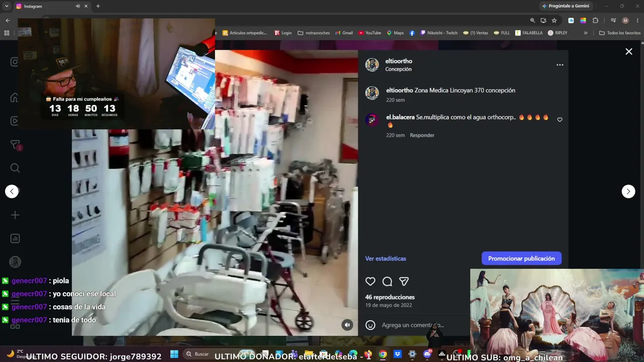This screenshot has height=362, width=644.
Task: Open Todos los favoritos folder
Action: tap(620, 33)
